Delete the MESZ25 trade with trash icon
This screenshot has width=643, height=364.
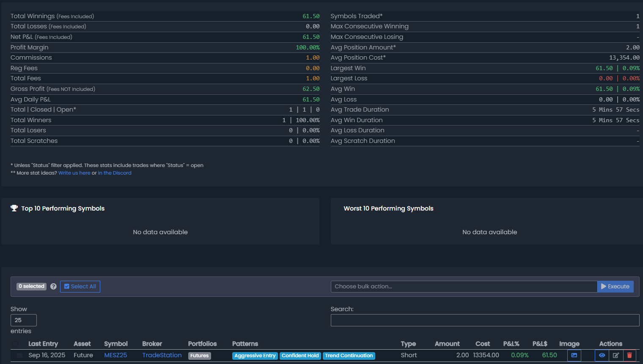click(x=629, y=356)
